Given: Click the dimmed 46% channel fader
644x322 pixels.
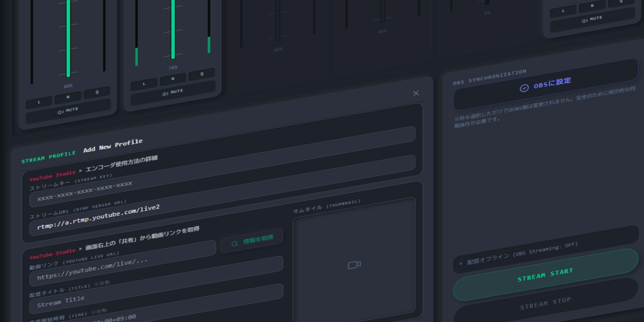Looking at the screenshot, I should coord(382,12).
